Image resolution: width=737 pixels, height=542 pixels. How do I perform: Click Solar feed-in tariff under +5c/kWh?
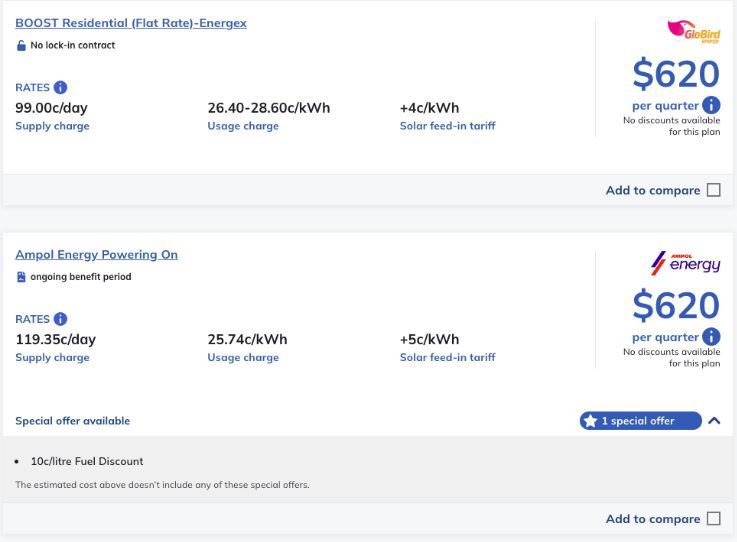(x=447, y=357)
